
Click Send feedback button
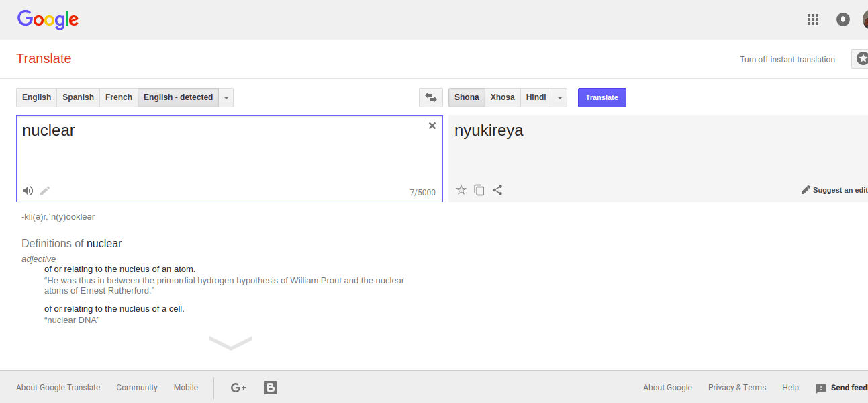pyautogui.click(x=842, y=388)
